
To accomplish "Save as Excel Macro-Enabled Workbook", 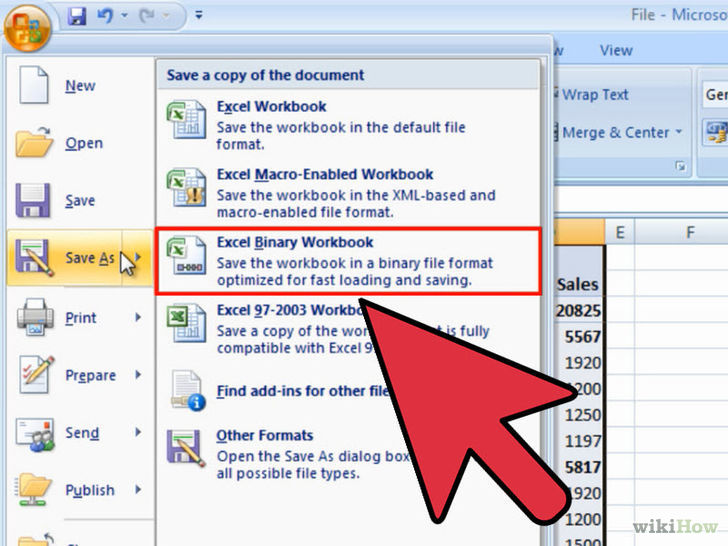I will click(x=348, y=193).
